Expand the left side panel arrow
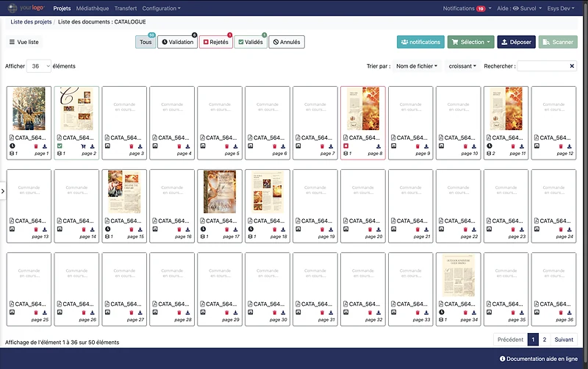Screen dimensions: 588x369 pos(3,191)
